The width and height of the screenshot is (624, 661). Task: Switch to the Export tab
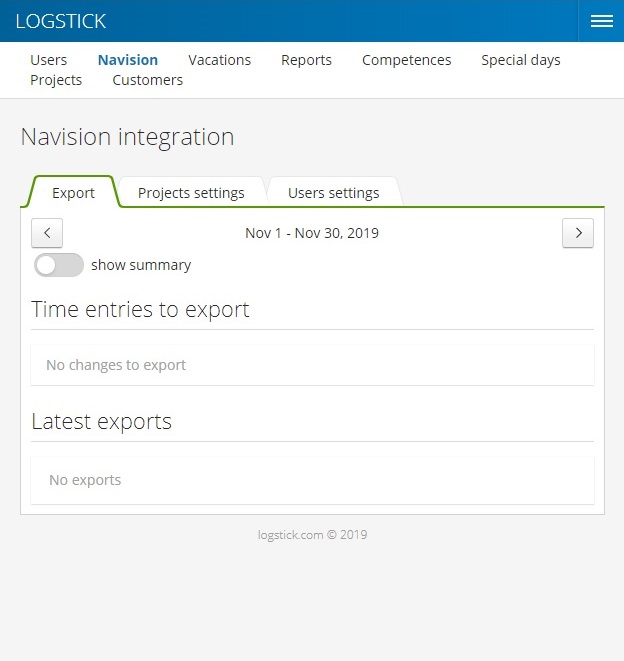[x=73, y=193]
